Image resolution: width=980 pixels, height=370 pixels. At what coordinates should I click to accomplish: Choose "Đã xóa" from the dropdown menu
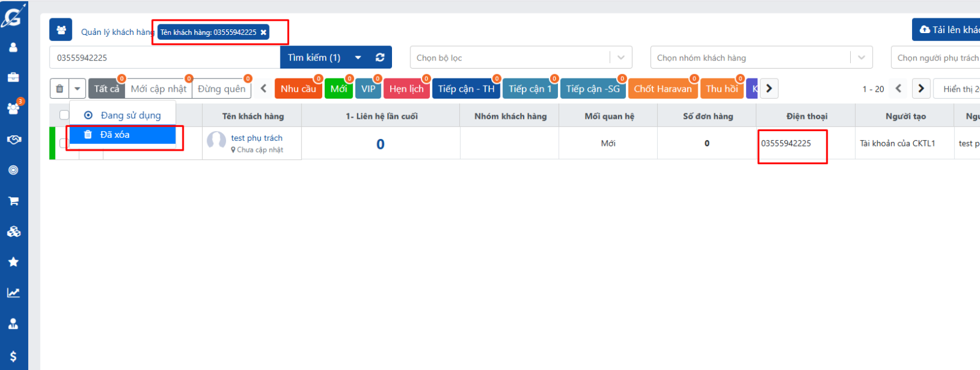pos(115,135)
